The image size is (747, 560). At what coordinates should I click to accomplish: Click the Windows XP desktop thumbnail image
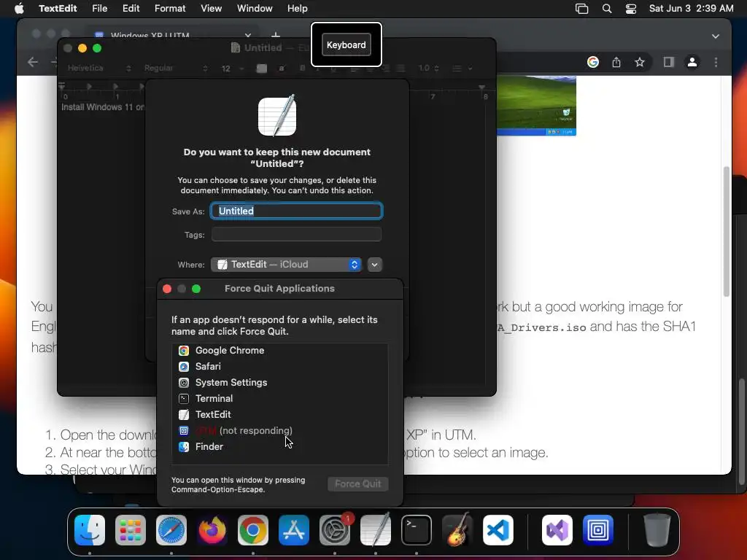[x=536, y=106]
